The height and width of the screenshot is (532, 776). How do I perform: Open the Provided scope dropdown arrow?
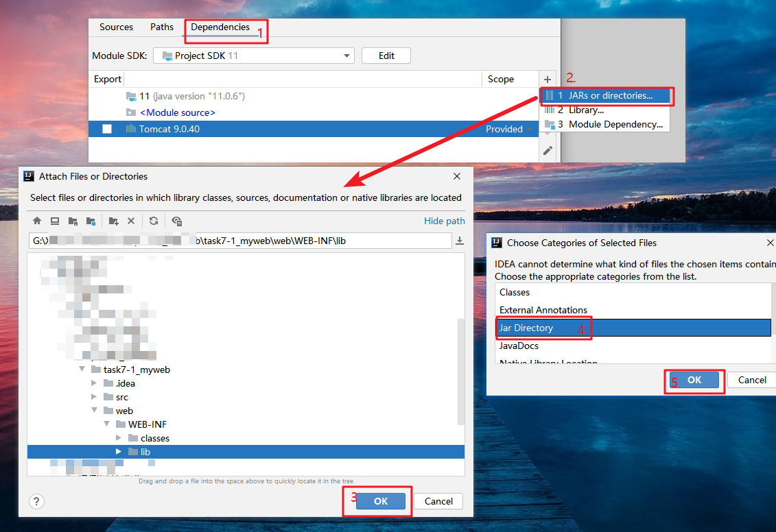(x=530, y=129)
